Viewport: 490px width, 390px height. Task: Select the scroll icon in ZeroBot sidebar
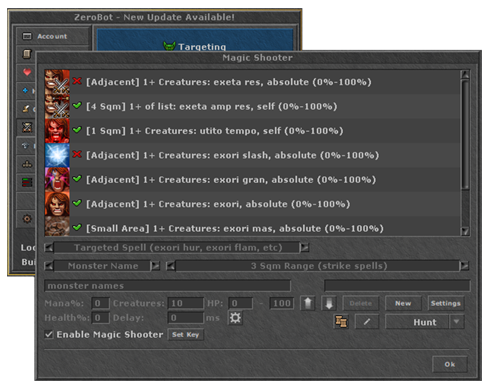27,54
